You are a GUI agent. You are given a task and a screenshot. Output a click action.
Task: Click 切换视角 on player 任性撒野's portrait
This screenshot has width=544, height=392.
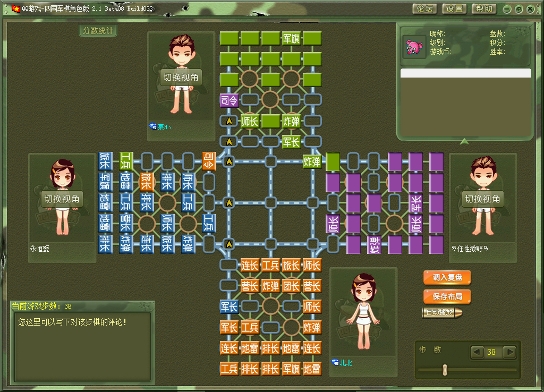pos(482,199)
